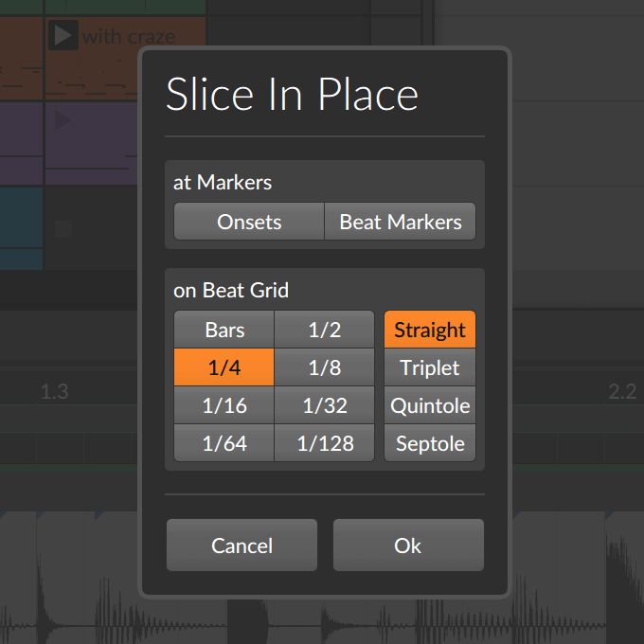Set beat grid to 1/64
The image size is (644, 644).
224,443
